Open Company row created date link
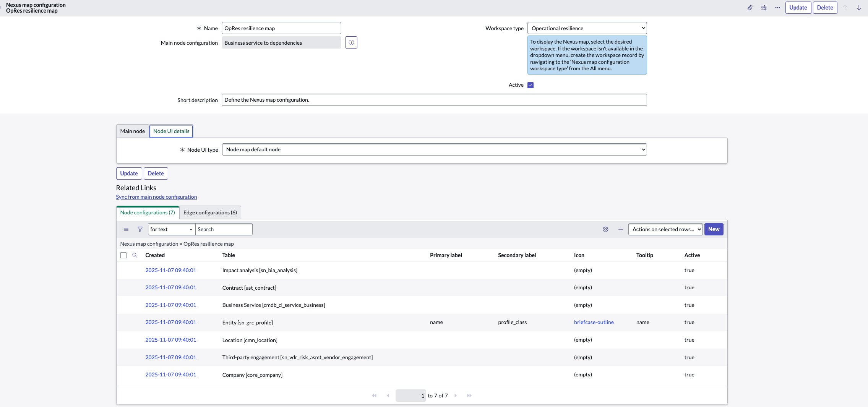This screenshot has width=868, height=407. coord(171,375)
